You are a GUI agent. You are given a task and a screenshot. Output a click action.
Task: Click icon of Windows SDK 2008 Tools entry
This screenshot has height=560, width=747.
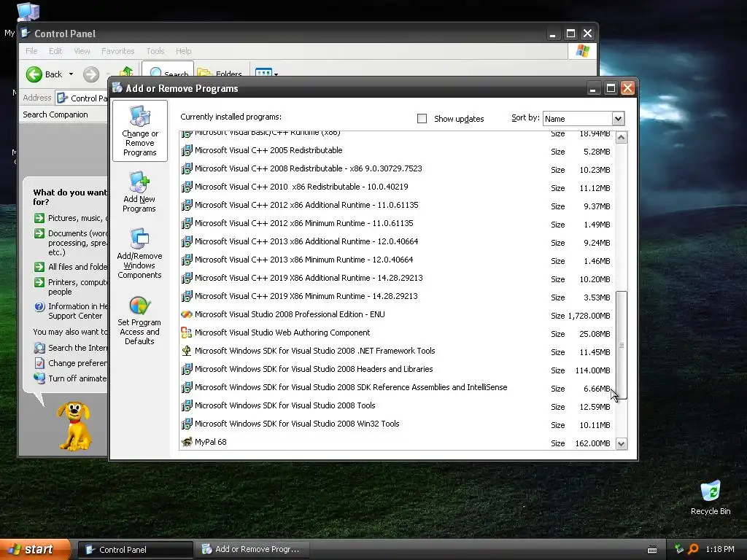click(x=187, y=405)
